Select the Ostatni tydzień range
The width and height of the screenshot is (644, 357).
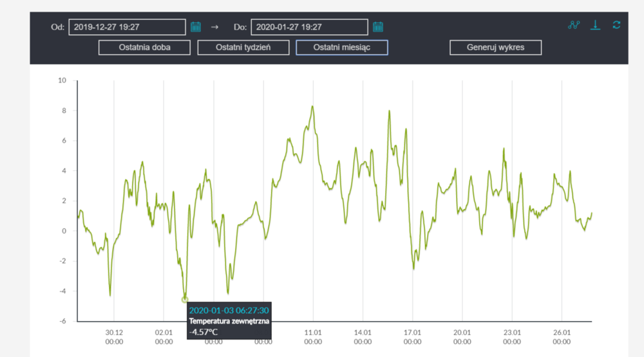pos(243,48)
